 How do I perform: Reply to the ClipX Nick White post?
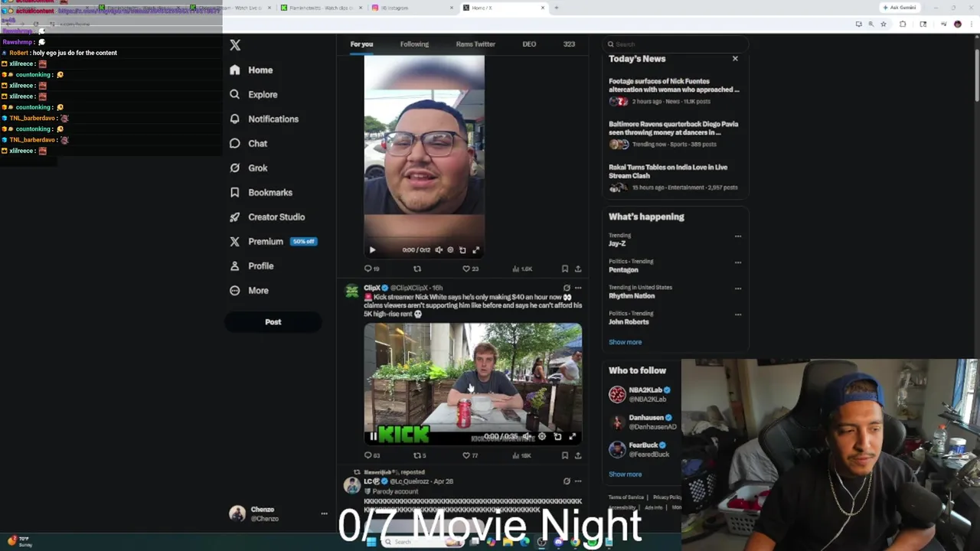tap(371, 455)
